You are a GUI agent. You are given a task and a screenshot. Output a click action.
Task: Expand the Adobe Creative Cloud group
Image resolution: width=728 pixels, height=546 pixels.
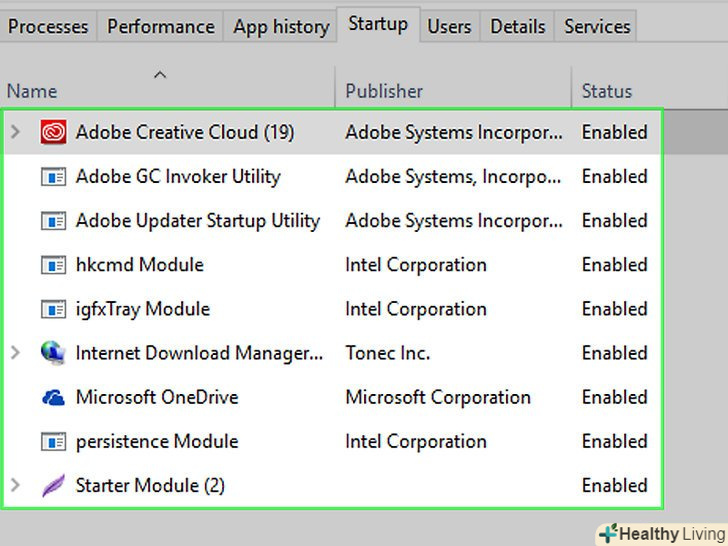click(15, 132)
